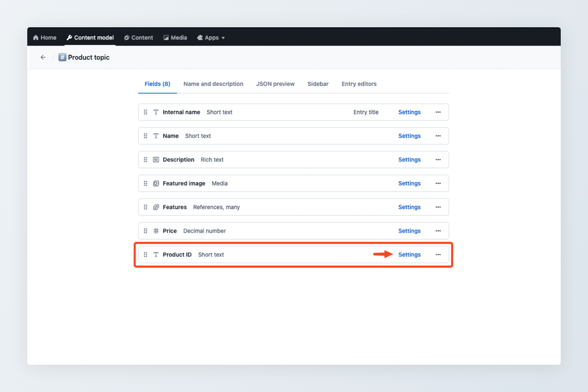The height and width of the screenshot is (392, 588).
Task: Open the Entry editors tab
Action: pyautogui.click(x=359, y=84)
